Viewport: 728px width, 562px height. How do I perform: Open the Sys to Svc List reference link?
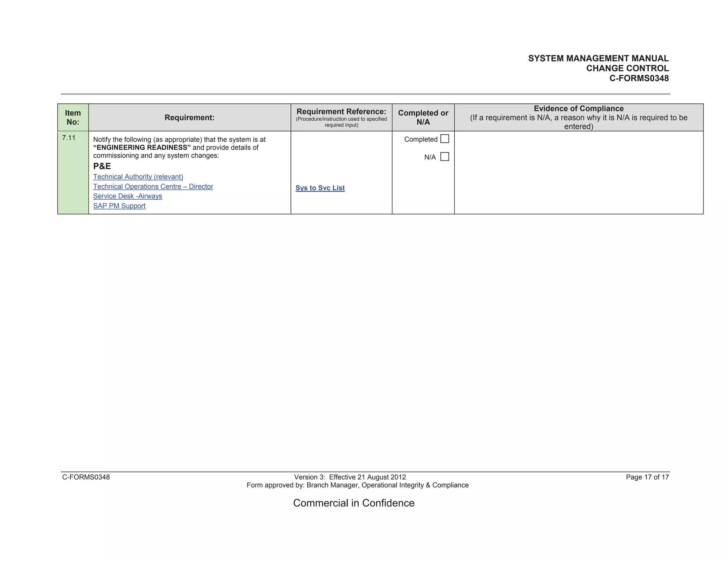(320, 188)
